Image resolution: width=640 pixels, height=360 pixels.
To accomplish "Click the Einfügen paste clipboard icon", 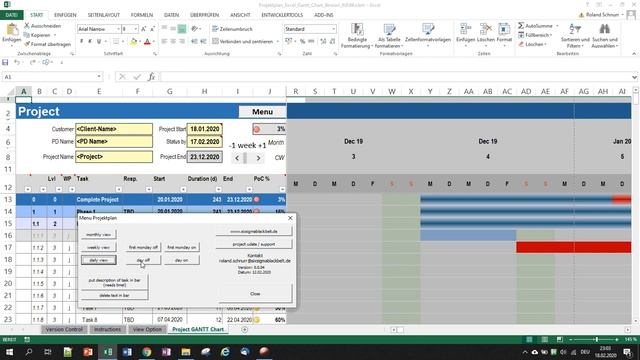I will pyautogui.click(x=11, y=30).
